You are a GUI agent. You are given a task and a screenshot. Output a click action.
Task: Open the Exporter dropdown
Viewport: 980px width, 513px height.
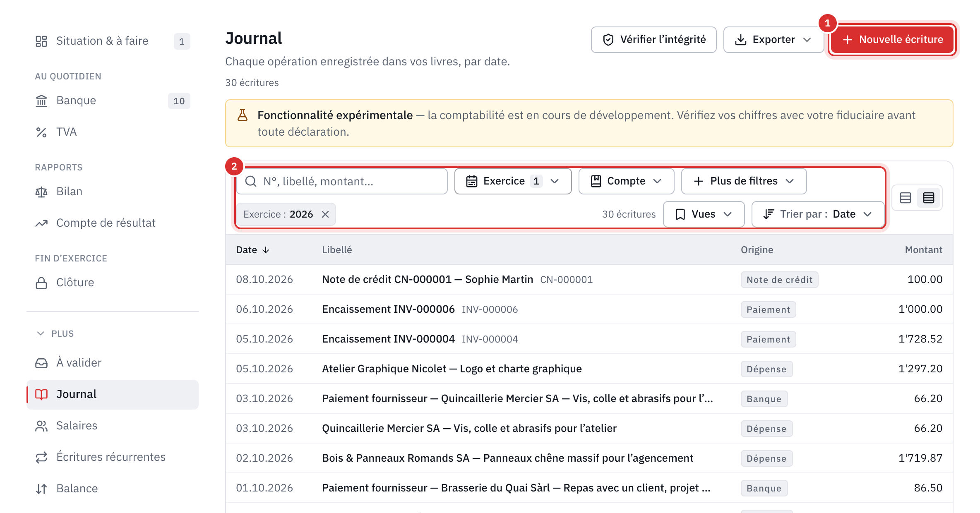(x=773, y=40)
